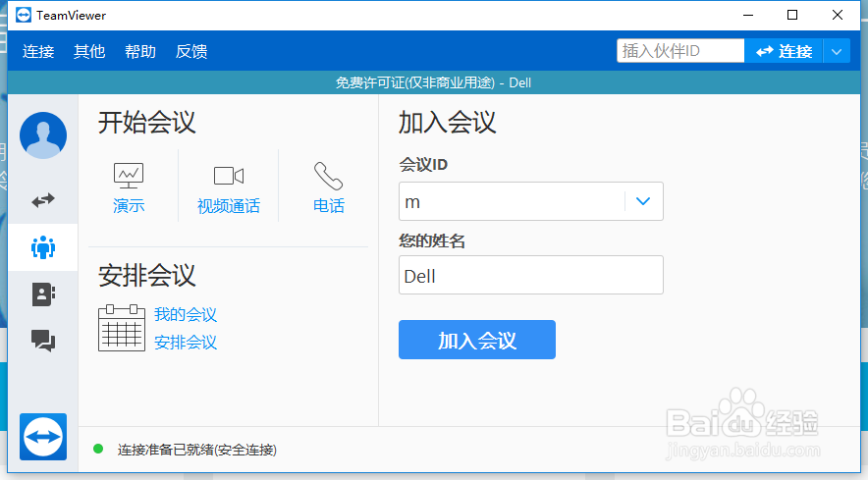The image size is (868, 480).
Task: Start a 演示 presentation meeting
Action: (129, 188)
